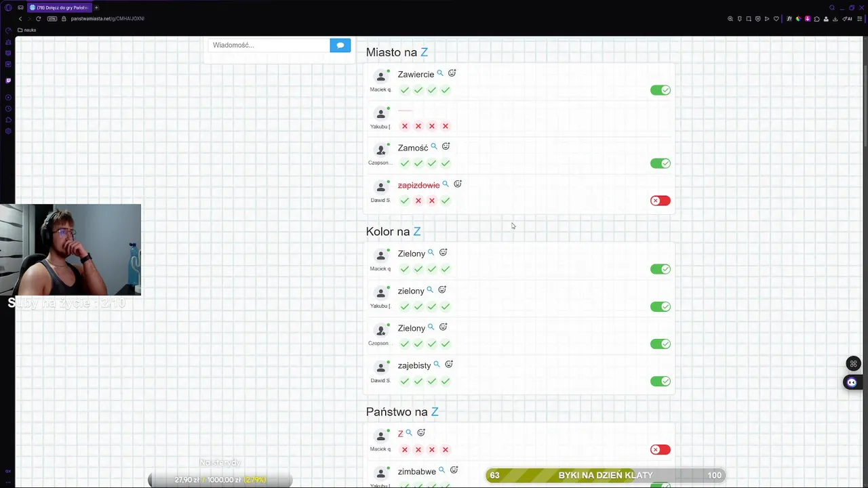Click the Kolor na Z heading
This screenshot has height=488, width=868.
pyautogui.click(x=393, y=231)
